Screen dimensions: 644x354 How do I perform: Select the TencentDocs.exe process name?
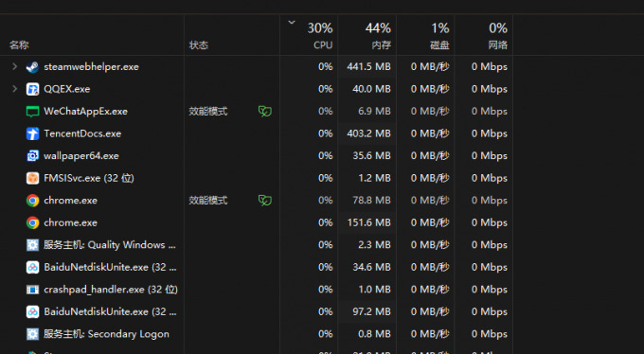[x=82, y=133]
